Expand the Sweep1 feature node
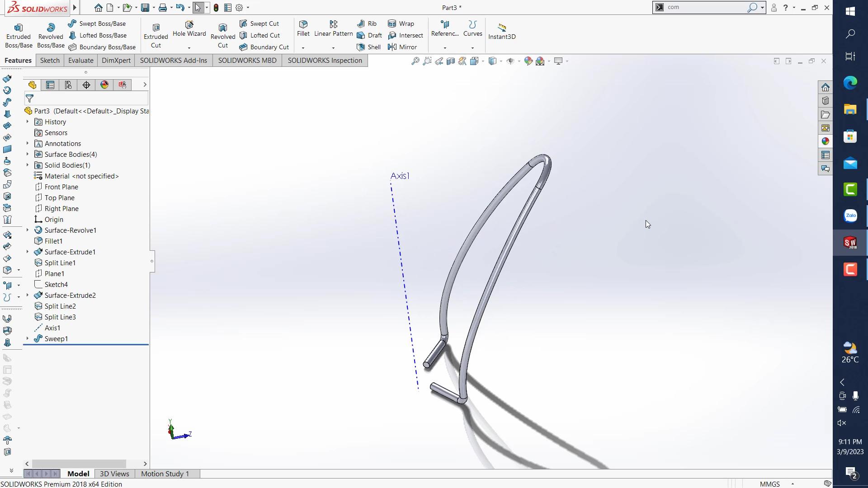868x488 pixels. tap(28, 339)
